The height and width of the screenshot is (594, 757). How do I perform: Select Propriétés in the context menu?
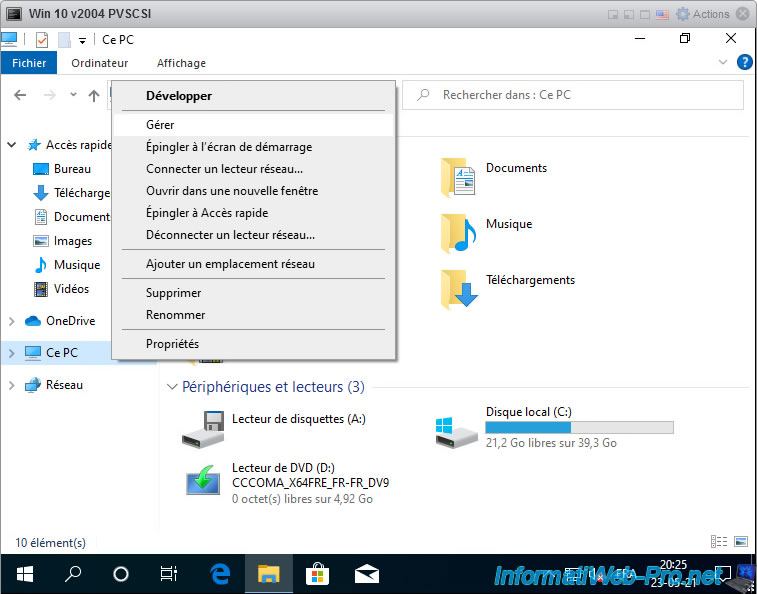point(172,344)
